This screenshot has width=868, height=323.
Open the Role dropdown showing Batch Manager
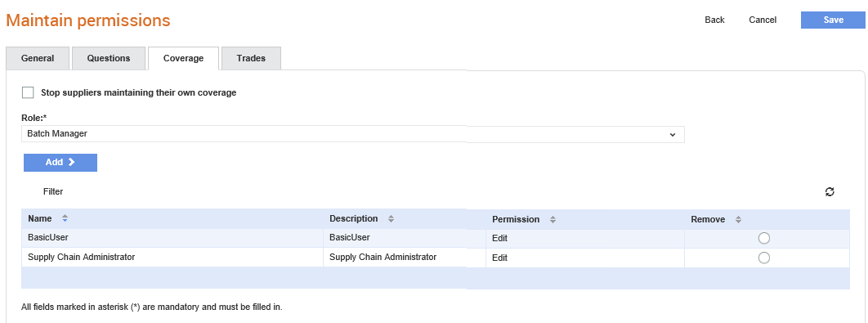pyautogui.click(x=353, y=134)
